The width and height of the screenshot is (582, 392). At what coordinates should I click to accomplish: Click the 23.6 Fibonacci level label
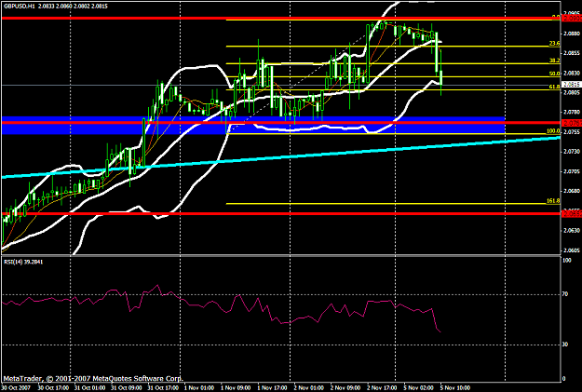coord(554,44)
